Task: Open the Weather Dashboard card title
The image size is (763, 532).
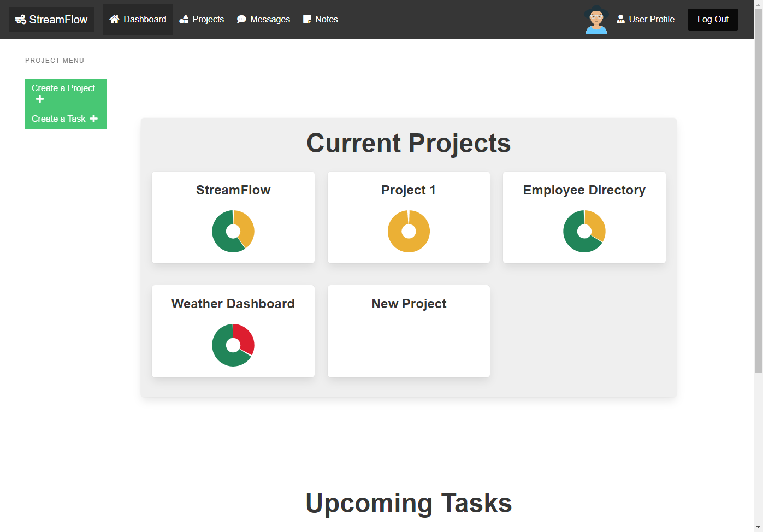Action: [x=233, y=304]
